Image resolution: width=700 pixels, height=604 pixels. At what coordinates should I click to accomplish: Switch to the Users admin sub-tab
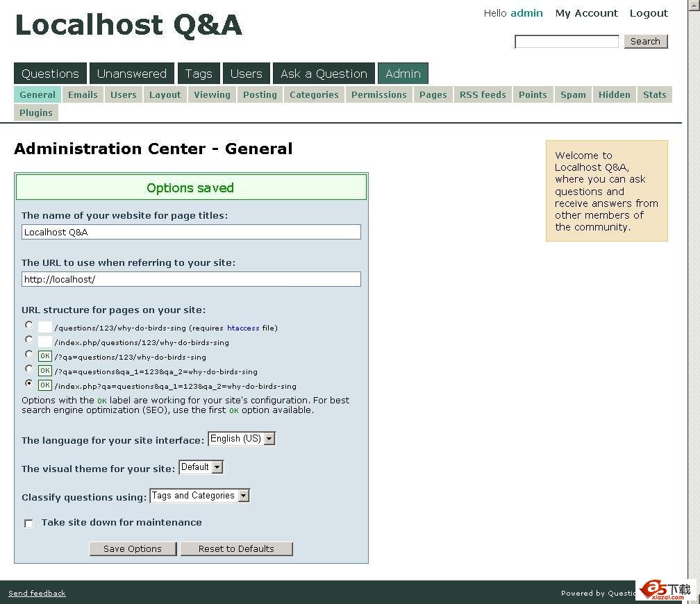(123, 94)
